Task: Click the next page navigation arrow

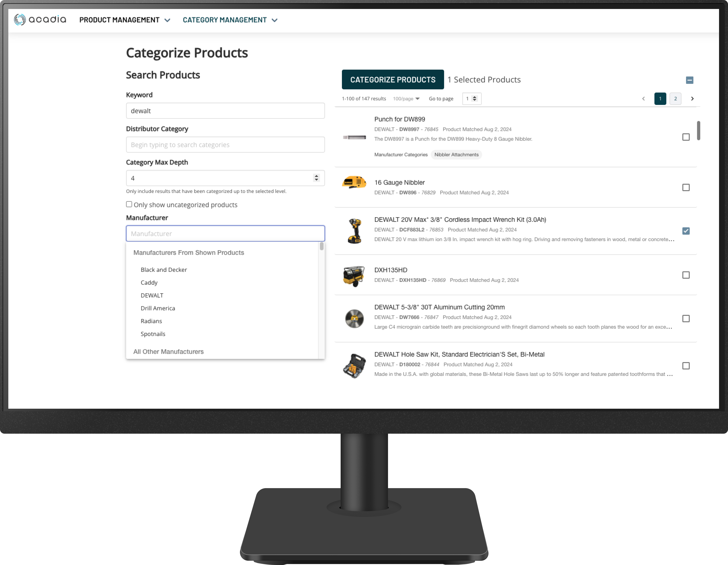Action: click(692, 98)
